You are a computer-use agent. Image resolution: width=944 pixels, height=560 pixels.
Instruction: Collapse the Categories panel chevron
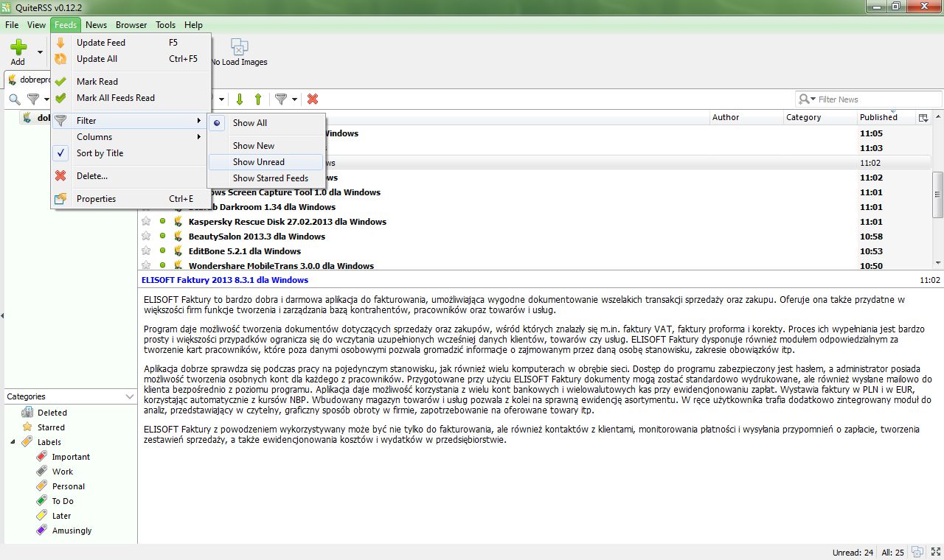coord(130,396)
